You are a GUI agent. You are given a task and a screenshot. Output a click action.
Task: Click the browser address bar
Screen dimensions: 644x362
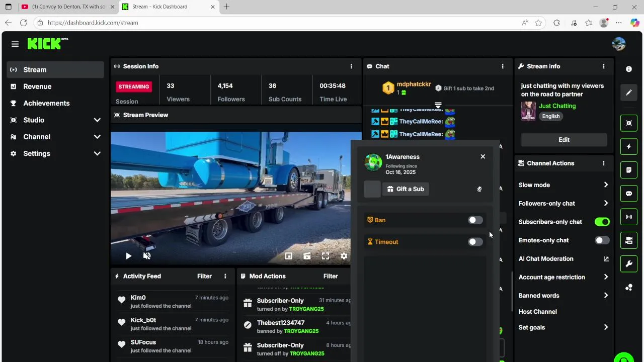click(x=282, y=23)
